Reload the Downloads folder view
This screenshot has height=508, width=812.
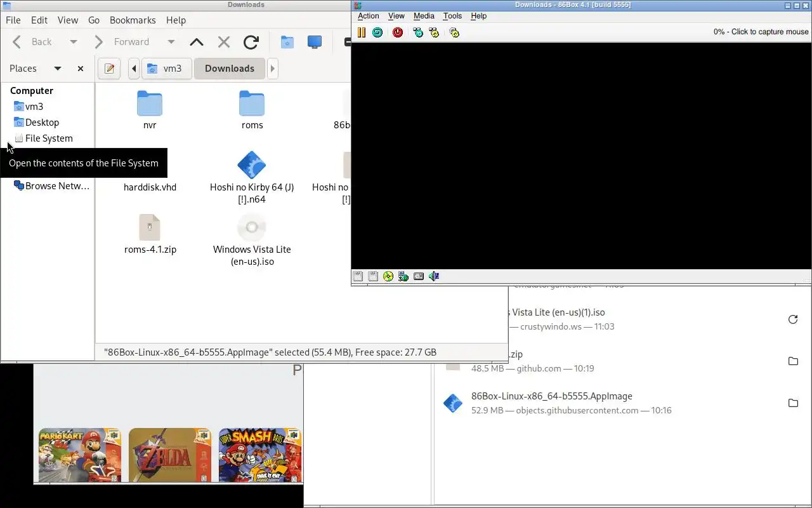pos(251,42)
